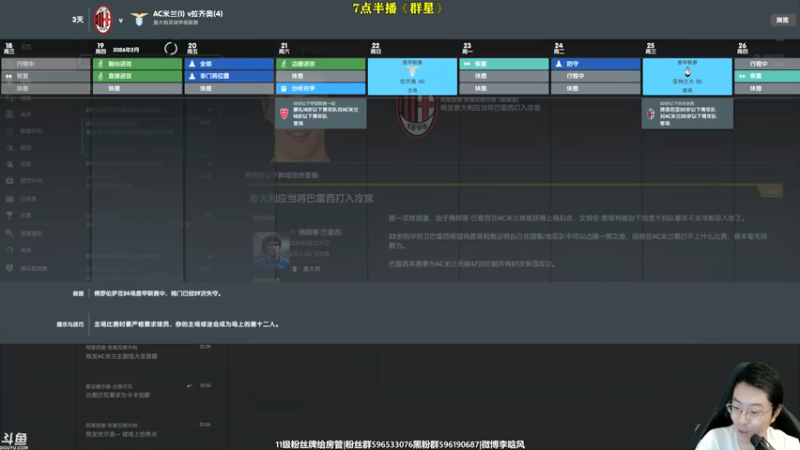Click the youth team crest on 21st fixture card

pos(284,114)
